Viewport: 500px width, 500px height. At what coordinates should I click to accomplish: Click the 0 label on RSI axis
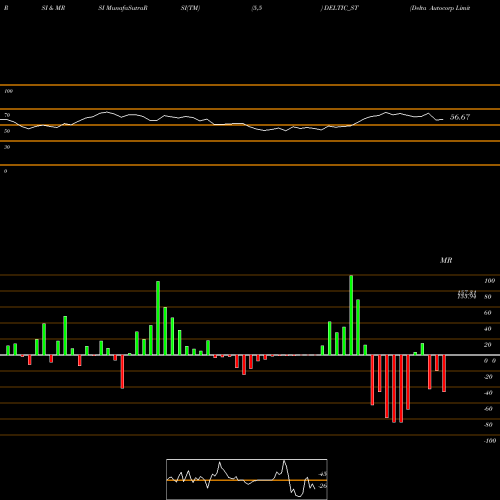[x=5, y=171]
